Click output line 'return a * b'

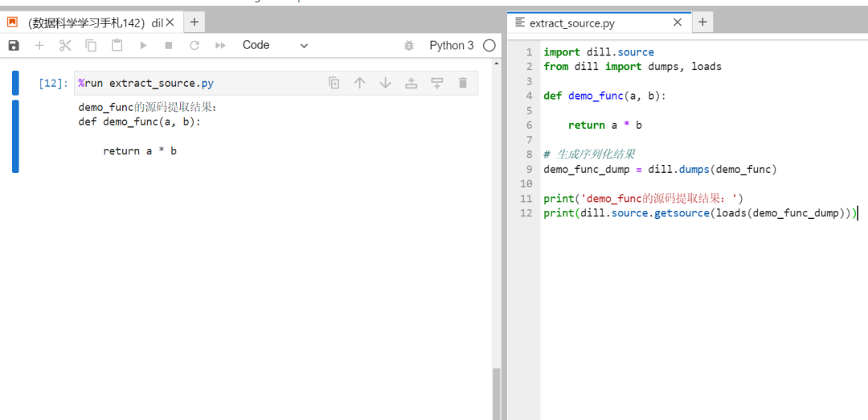tap(140, 150)
